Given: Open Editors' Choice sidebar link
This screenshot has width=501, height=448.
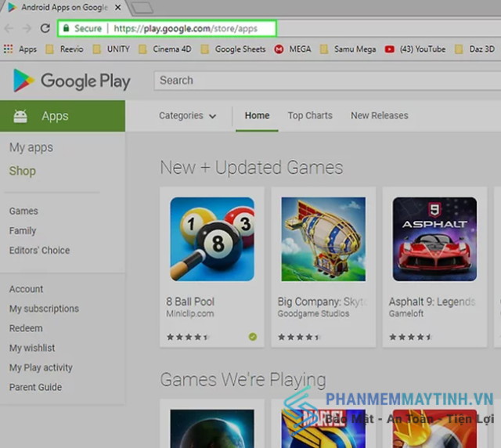Looking at the screenshot, I should [x=39, y=250].
